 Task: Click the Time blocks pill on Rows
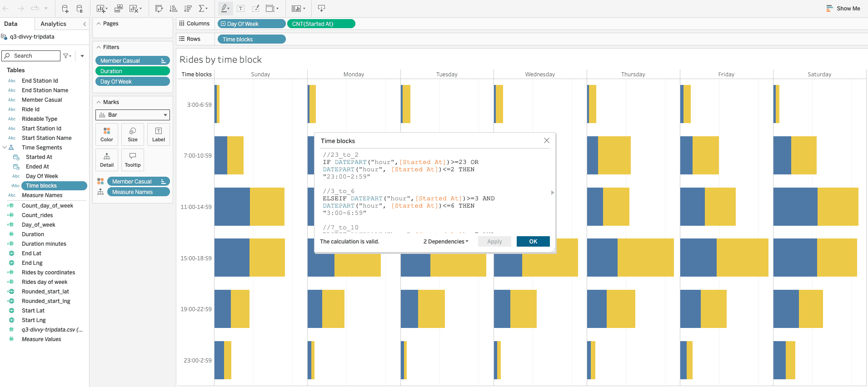(252, 39)
